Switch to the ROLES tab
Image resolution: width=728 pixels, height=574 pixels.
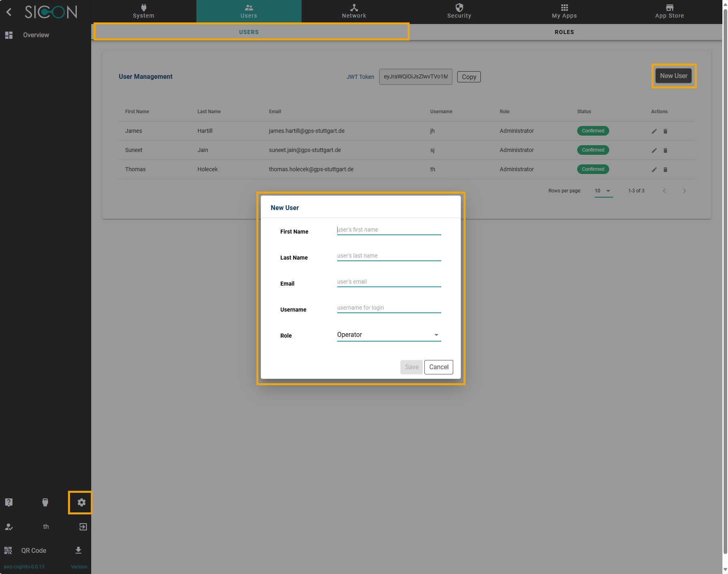(x=564, y=32)
